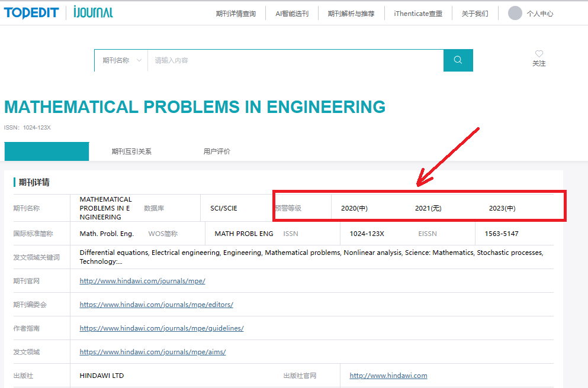The image size is (588, 388).
Task: Click the 期刊官网 row label
Action: point(26,281)
